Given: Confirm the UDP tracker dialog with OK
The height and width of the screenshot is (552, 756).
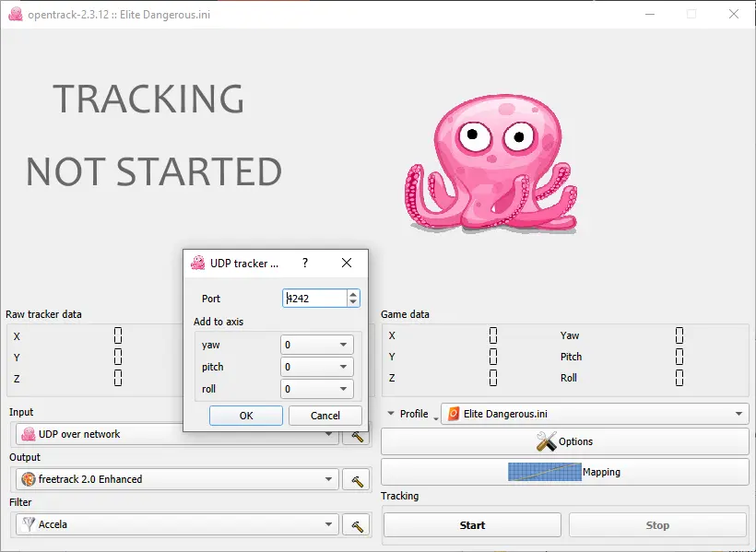Looking at the screenshot, I should pyautogui.click(x=246, y=416).
